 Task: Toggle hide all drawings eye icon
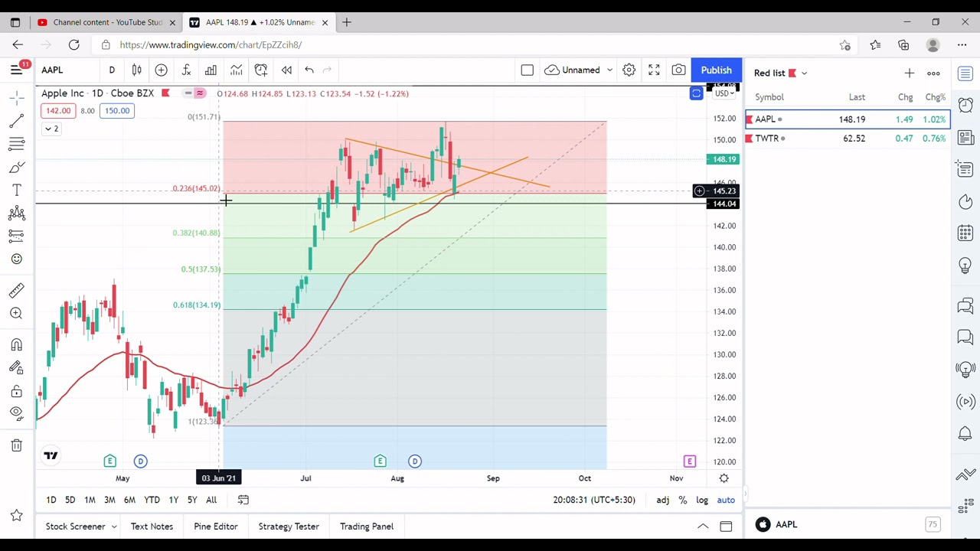click(16, 414)
